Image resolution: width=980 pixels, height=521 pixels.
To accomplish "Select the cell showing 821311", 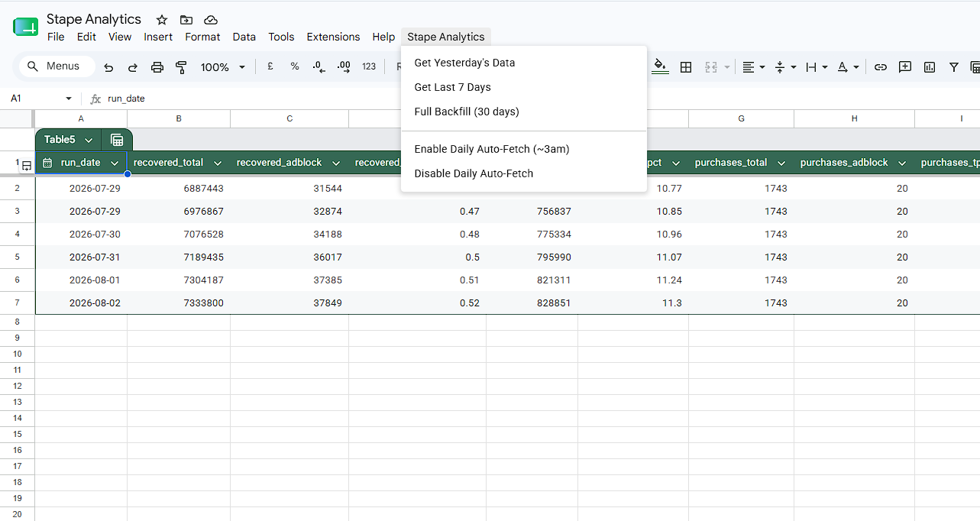I will click(532, 280).
